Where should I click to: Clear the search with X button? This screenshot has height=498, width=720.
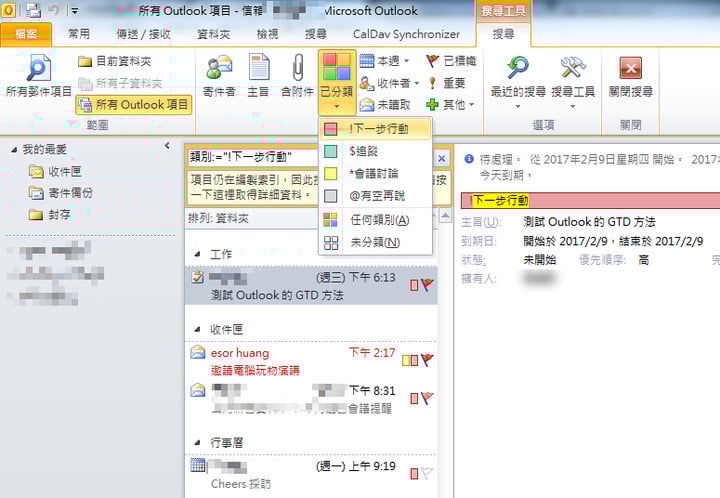441,158
